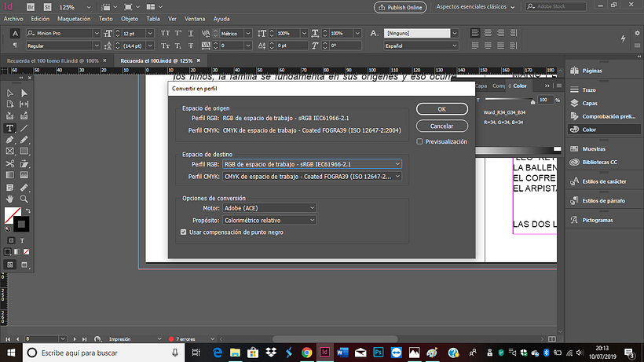Go to first page button
This screenshot has width=644, height=362.
coord(8,339)
